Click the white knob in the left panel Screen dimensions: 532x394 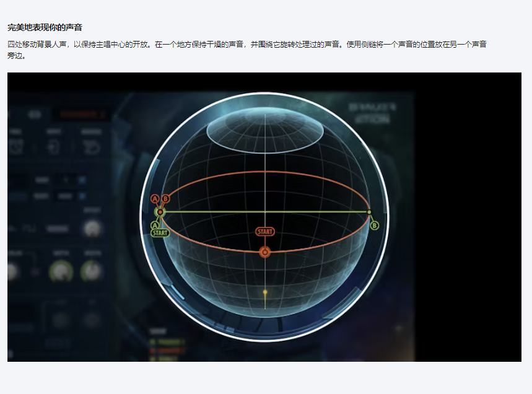point(92,229)
